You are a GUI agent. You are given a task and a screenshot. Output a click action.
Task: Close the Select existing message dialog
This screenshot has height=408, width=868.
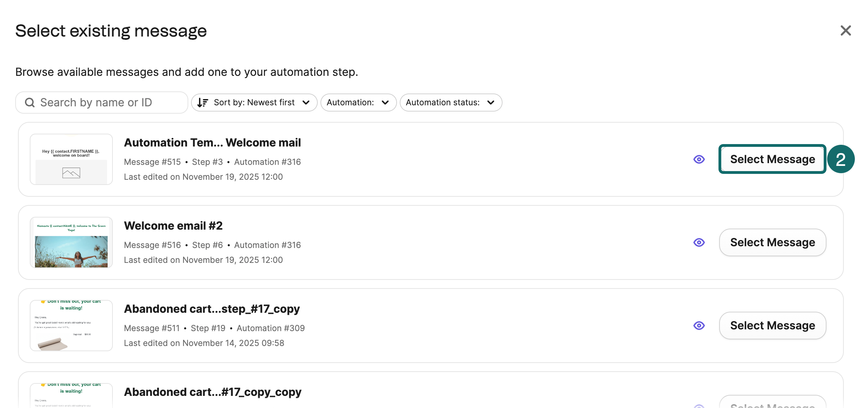(846, 30)
